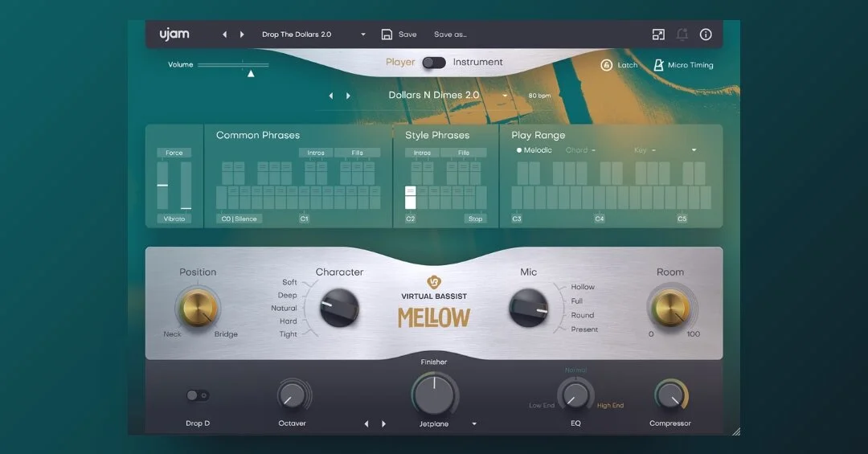Click Fills label in Style Phrases
868x454 pixels.
464,153
